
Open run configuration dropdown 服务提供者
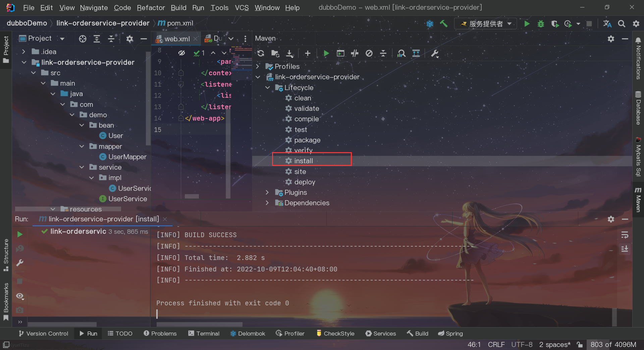coord(485,24)
